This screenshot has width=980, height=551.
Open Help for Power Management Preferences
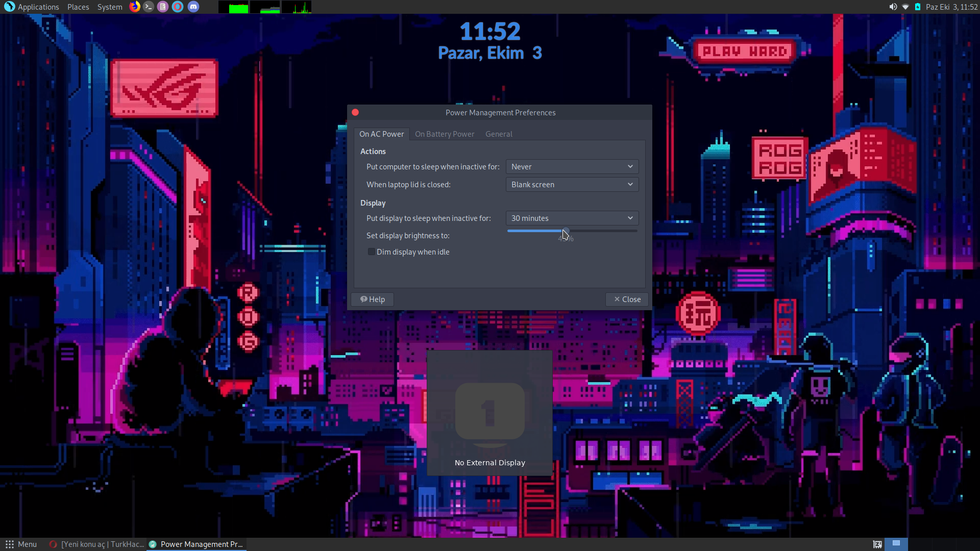(373, 299)
